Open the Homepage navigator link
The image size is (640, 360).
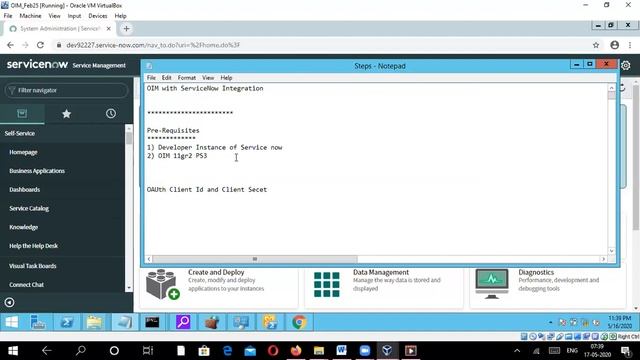point(23,152)
